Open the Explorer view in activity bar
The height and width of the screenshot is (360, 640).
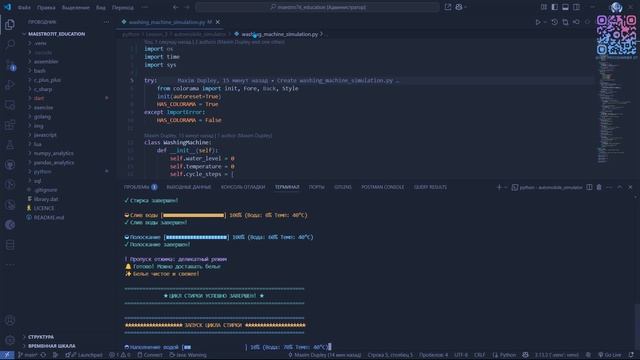(x=10, y=25)
